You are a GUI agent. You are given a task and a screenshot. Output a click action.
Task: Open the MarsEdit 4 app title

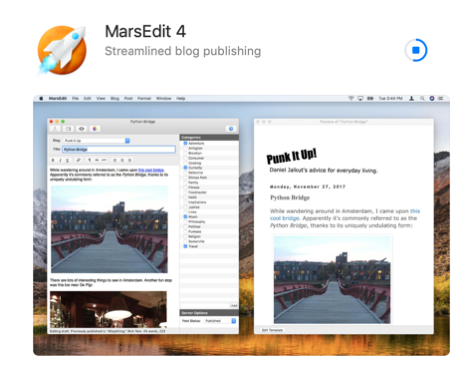(145, 31)
